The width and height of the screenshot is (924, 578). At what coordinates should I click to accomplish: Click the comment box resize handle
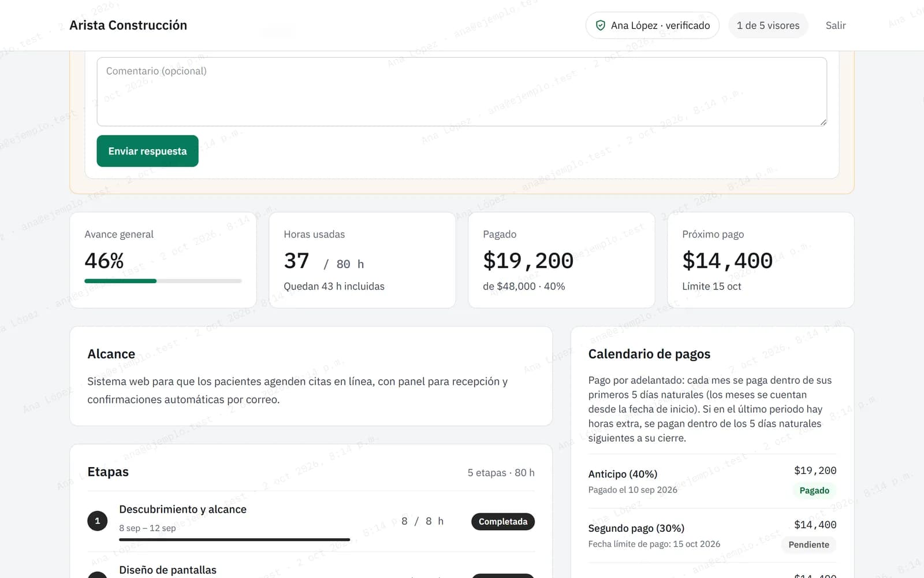pos(823,122)
